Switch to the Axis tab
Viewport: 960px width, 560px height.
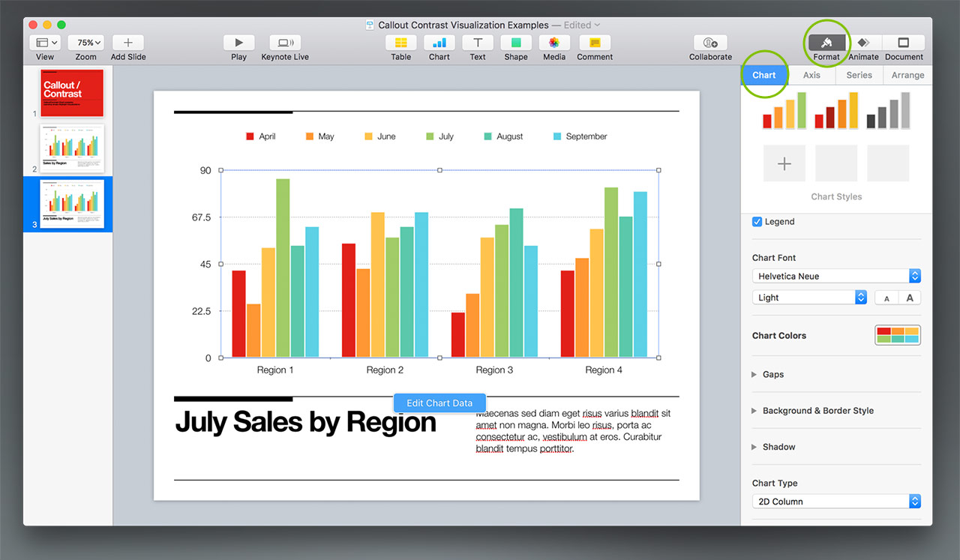[x=811, y=75]
